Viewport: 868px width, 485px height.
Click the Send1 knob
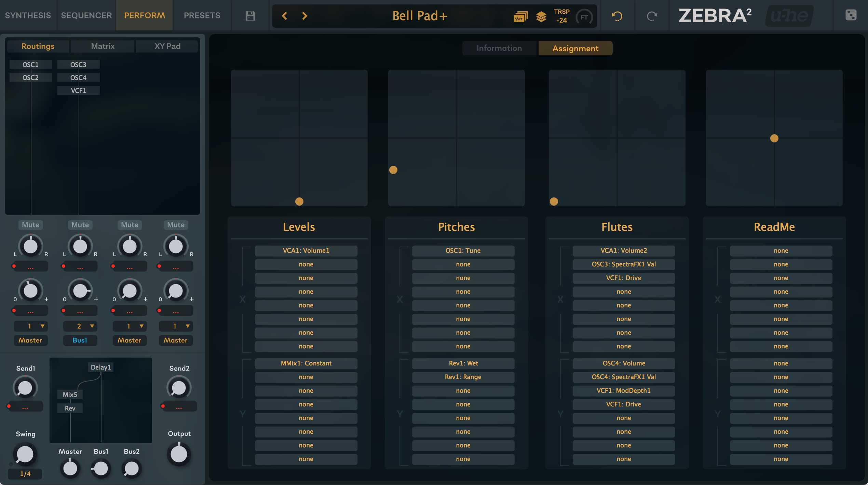click(x=25, y=388)
